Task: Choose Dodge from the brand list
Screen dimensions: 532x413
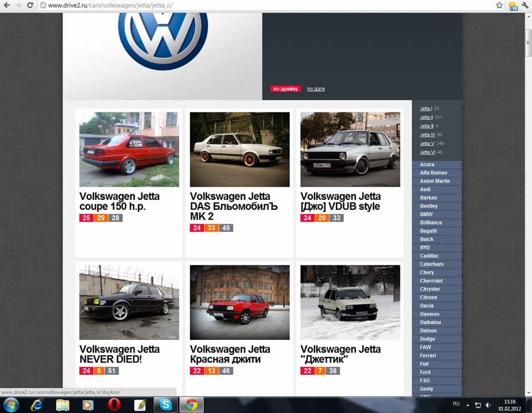Action: click(x=437, y=339)
